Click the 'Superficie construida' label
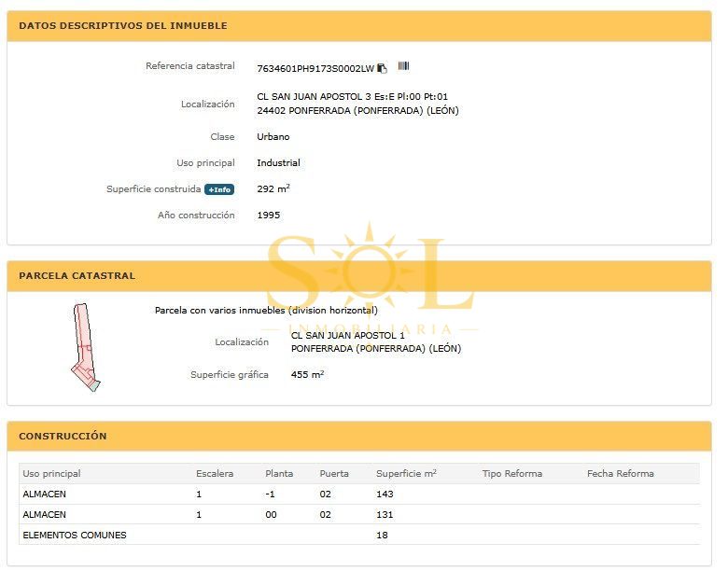This screenshot has width=728, height=571. [156, 191]
